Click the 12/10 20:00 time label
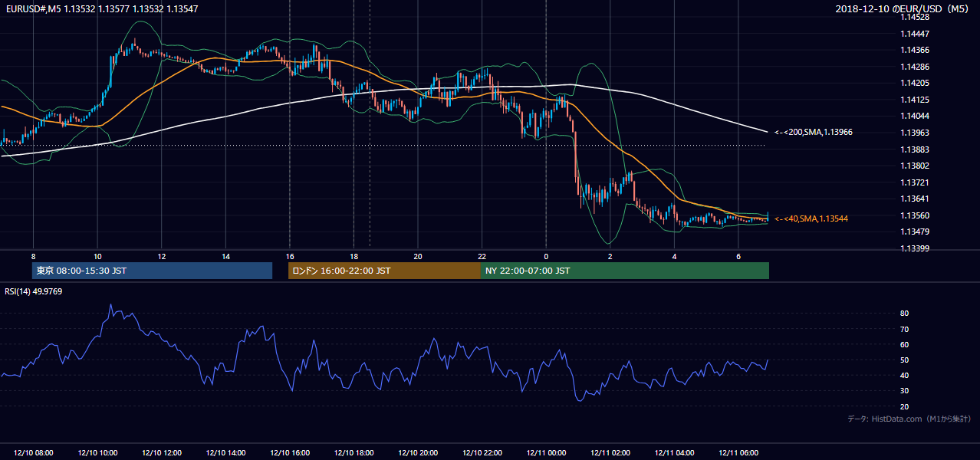The width and height of the screenshot is (980, 460). coord(418,453)
